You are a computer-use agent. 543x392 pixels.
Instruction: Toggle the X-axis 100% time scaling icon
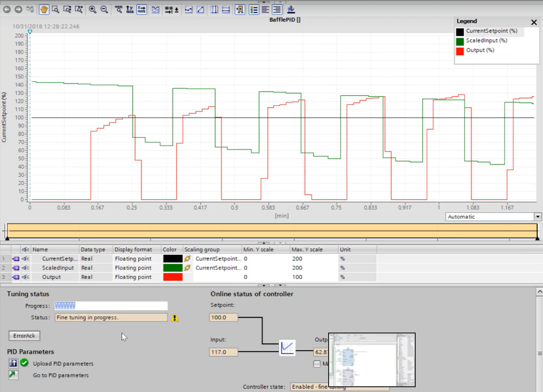tap(141, 9)
